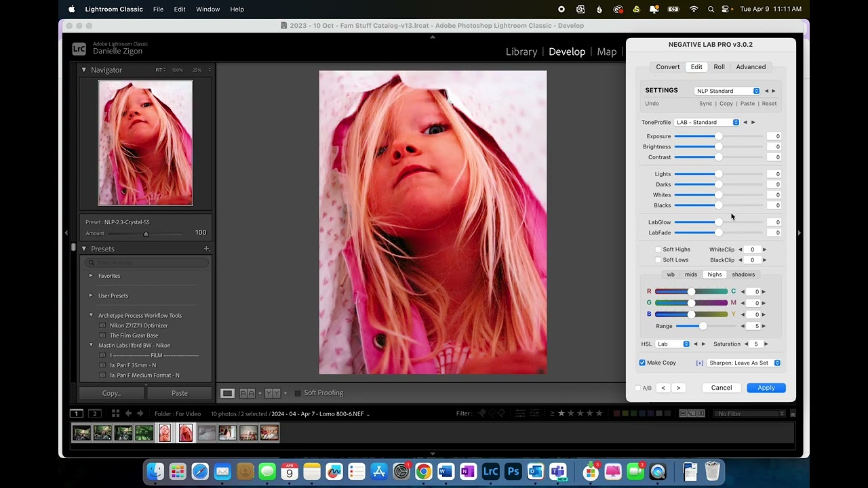Decrease the BlackClip value arrow

coord(740,260)
